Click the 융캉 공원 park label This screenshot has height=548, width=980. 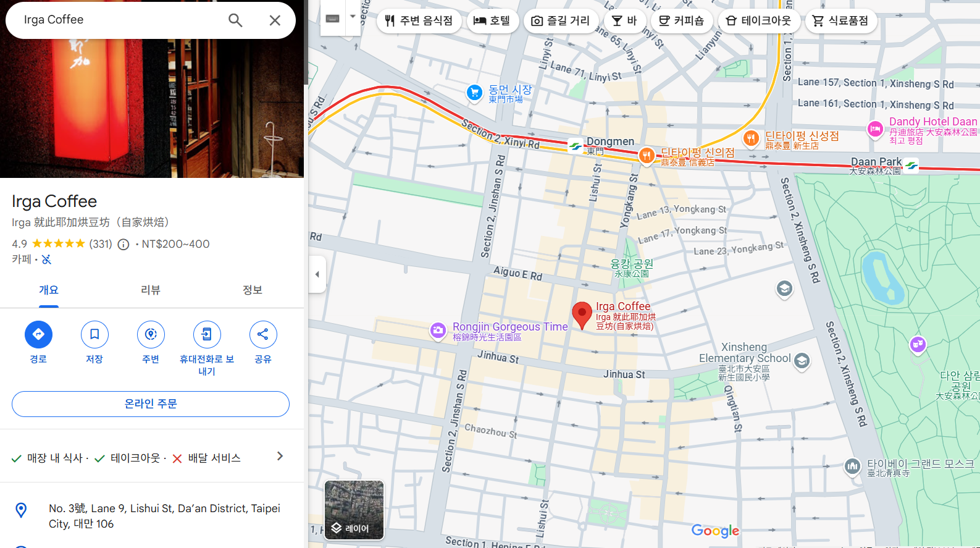pyautogui.click(x=632, y=268)
